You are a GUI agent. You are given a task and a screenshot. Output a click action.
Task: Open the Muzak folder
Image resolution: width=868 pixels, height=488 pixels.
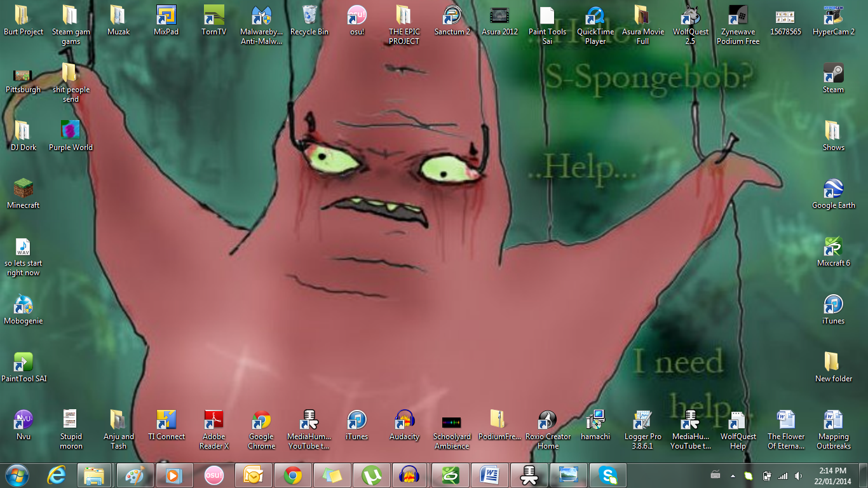(x=119, y=21)
